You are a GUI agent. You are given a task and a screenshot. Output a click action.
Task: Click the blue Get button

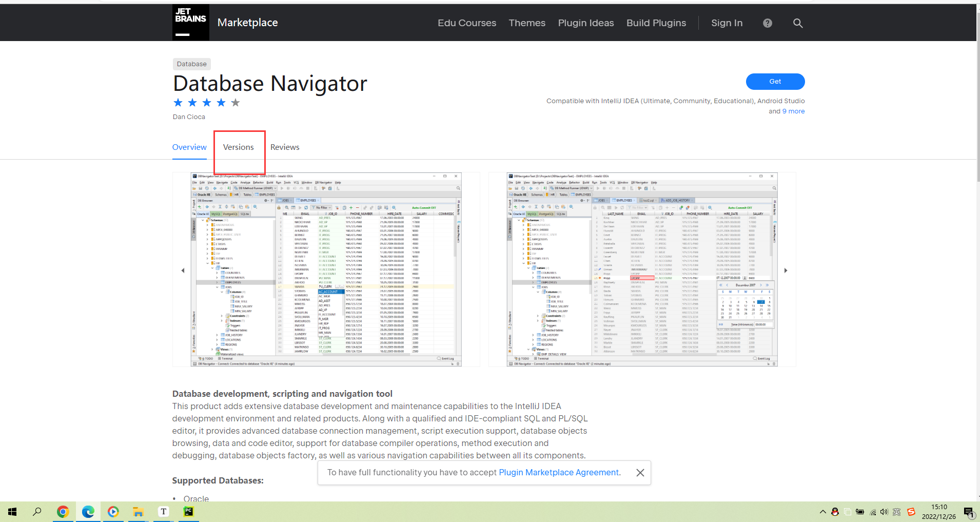(775, 82)
